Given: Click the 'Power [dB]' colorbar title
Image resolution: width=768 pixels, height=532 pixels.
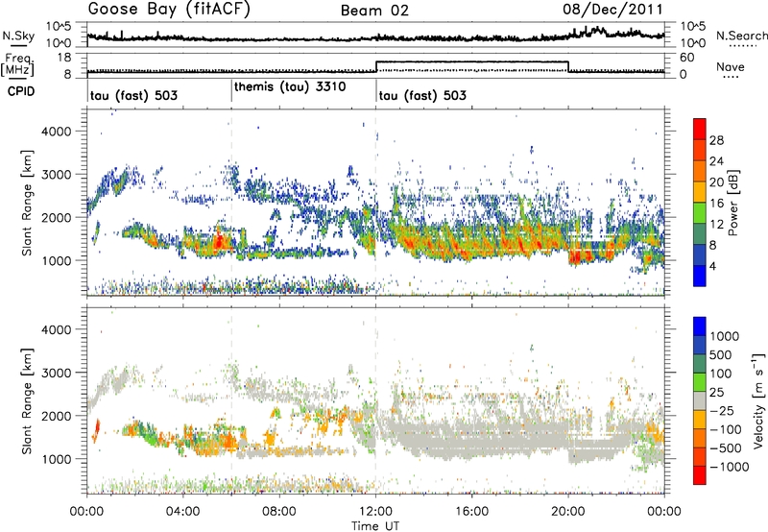Looking at the screenshot, I should coord(733,203).
